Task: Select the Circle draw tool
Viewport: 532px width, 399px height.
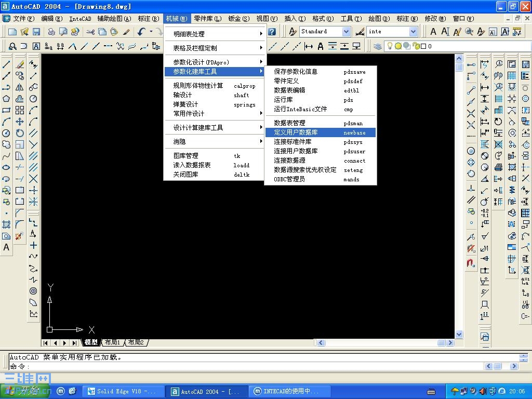Action: [x=6, y=133]
